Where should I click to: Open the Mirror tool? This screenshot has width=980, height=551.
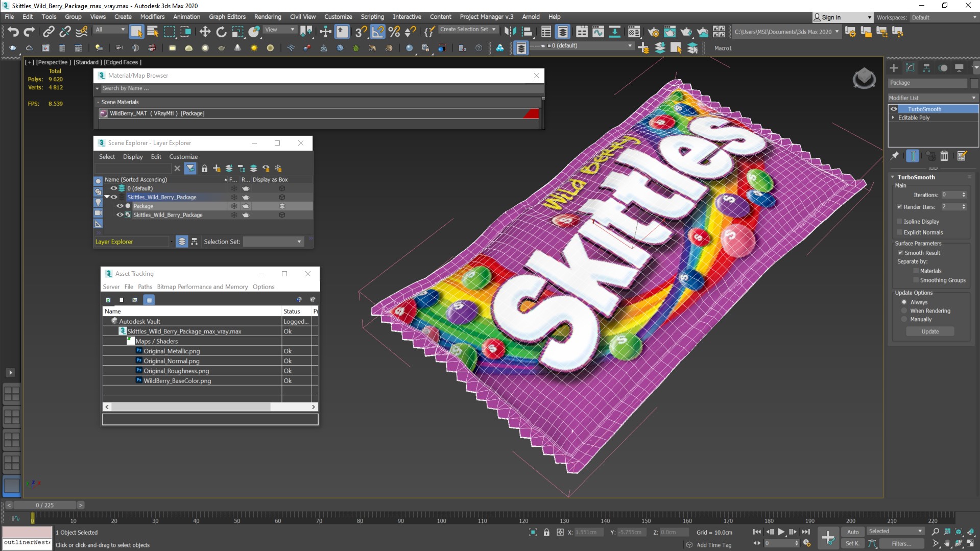(x=510, y=32)
